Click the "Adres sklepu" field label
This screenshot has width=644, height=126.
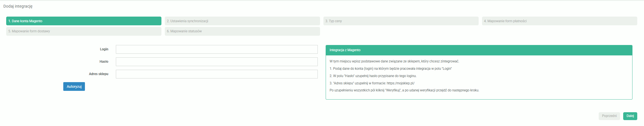pyautogui.click(x=98, y=74)
